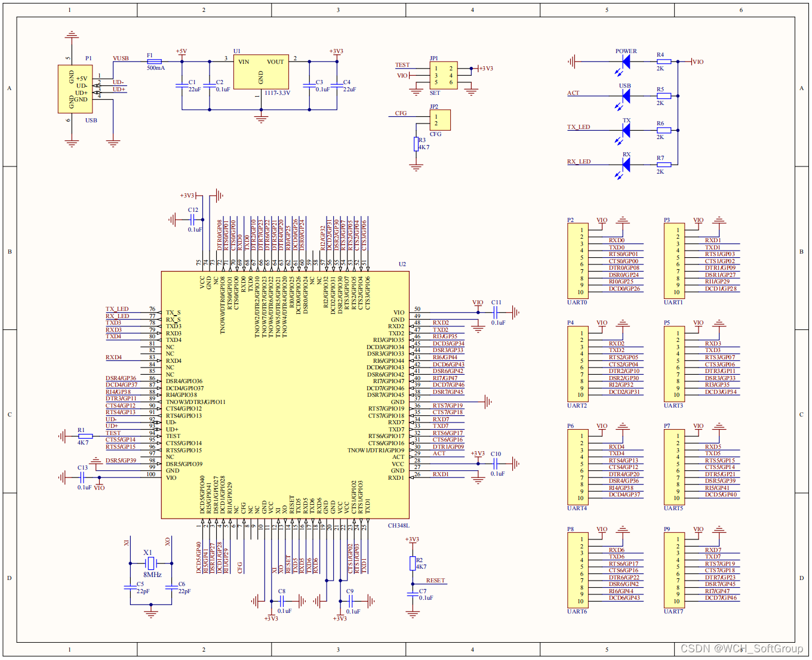The width and height of the screenshot is (812, 660).
Task: Select capacitor C1 22uF
Action: pyautogui.click(x=182, y=86)
